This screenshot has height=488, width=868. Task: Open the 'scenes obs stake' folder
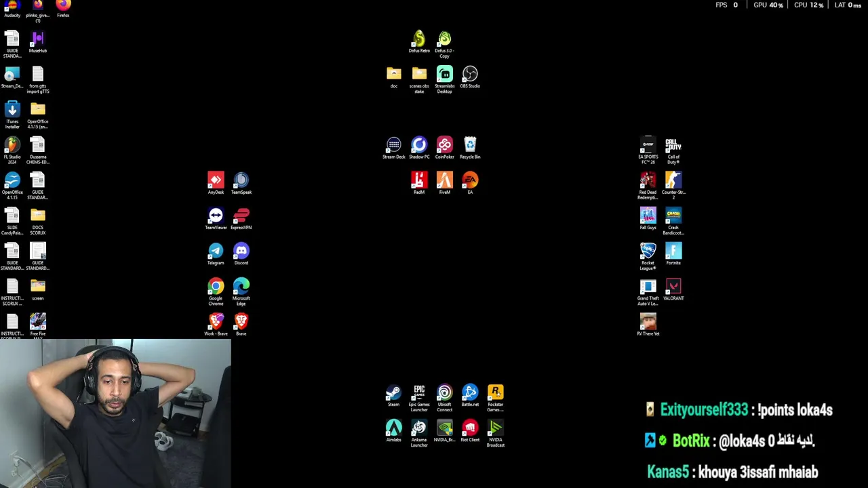pyautogui.click(x=419, y=80)
